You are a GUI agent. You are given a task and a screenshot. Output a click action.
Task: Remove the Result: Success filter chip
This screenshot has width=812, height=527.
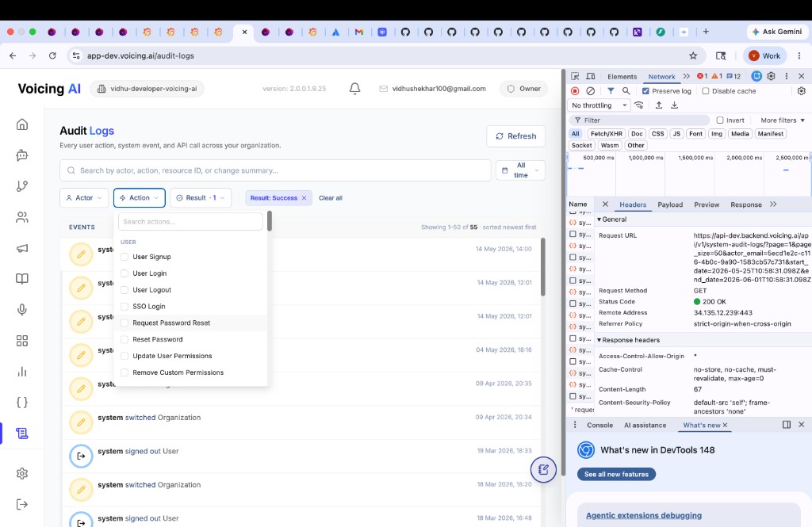pos(304,198)
